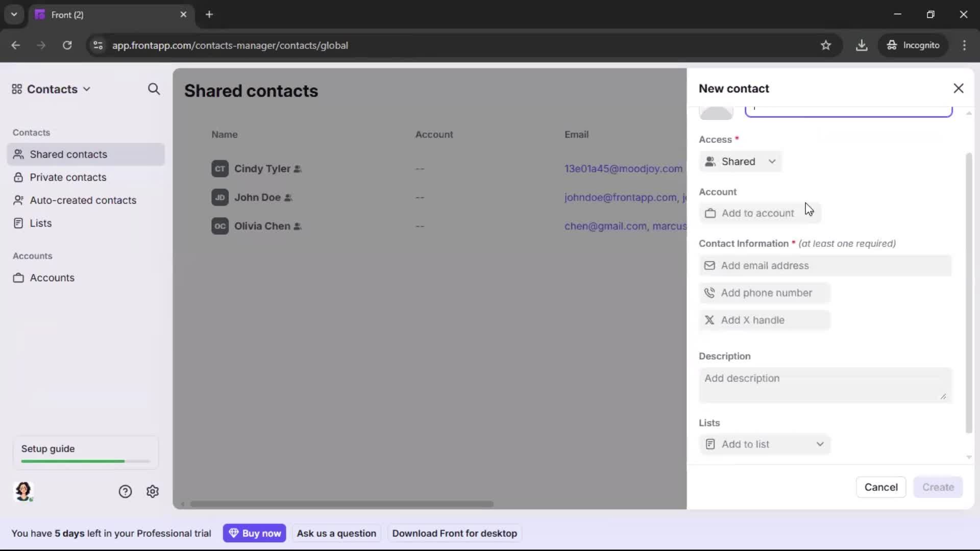The image size is (980, 551).
Task: Open the Contacts title chevron menu
Action: tap(87, 89)
